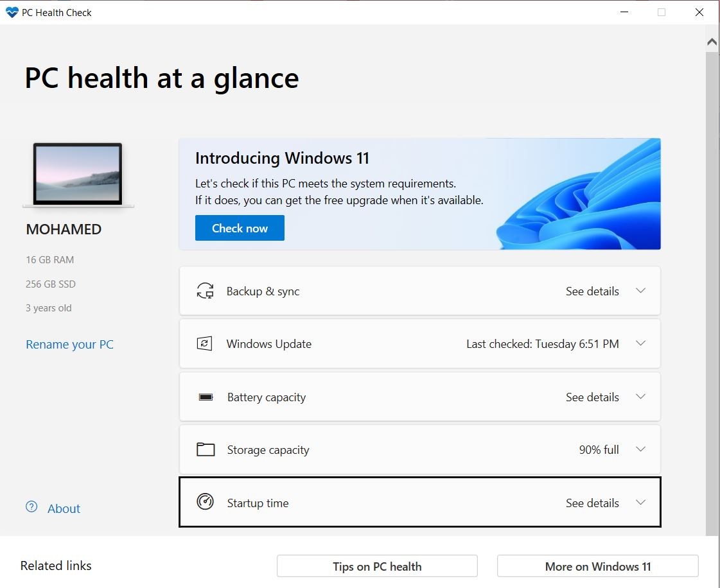Click the Battery capacity icon

coord(206,397)
